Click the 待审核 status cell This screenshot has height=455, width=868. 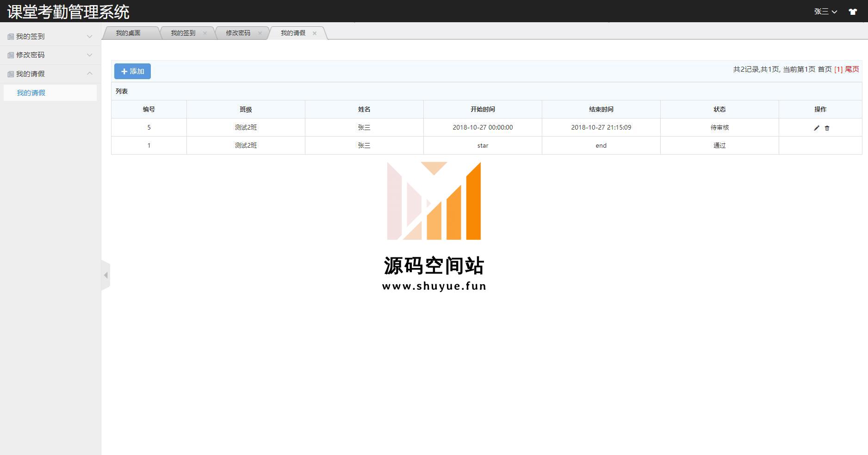719,127
